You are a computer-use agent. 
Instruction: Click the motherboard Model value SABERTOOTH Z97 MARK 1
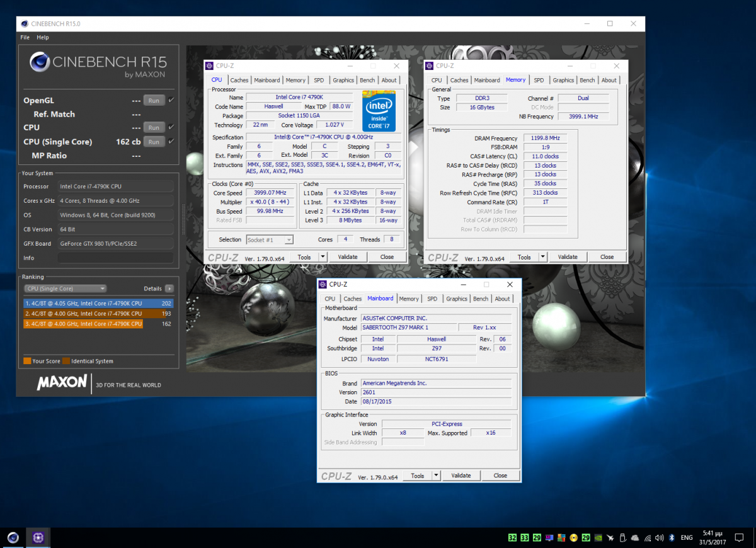(409, 328)
